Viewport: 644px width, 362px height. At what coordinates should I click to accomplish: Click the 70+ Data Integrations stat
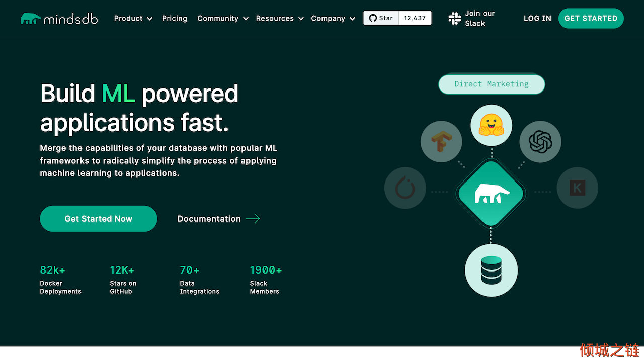click(199, 280)
